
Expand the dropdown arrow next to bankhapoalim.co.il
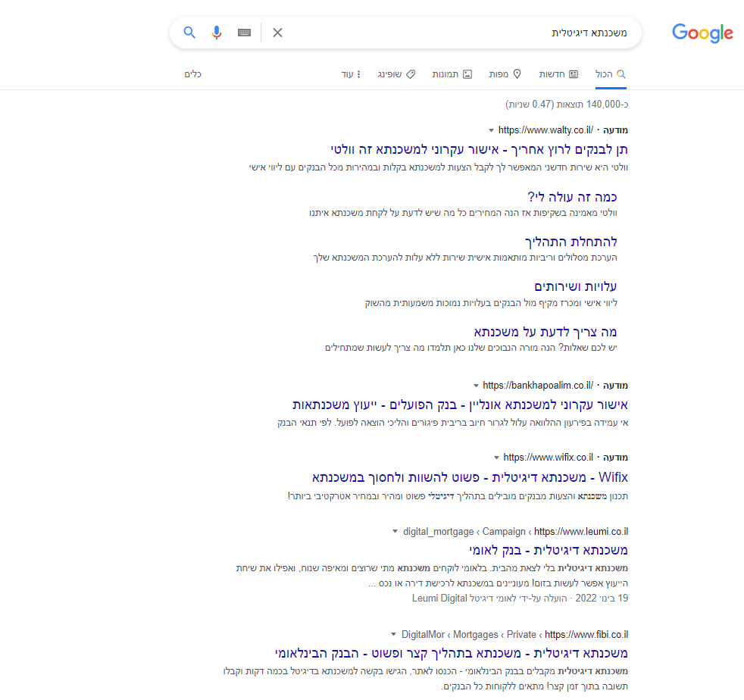(476, 386)
